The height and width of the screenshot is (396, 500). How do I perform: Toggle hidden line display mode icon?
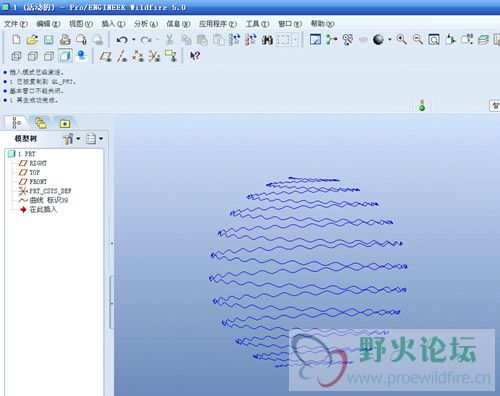(32, 56)
